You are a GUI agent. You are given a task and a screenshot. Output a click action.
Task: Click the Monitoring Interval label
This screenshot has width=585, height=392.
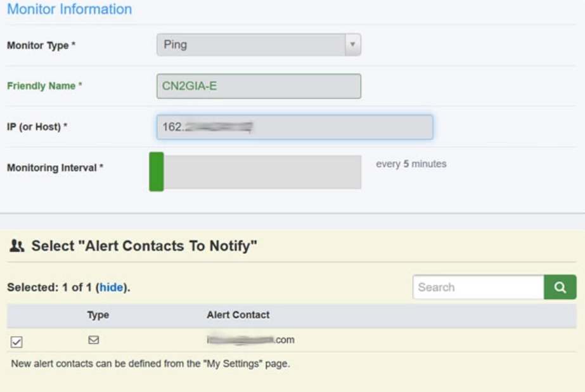pyautogui.click(x=55, y=168)
